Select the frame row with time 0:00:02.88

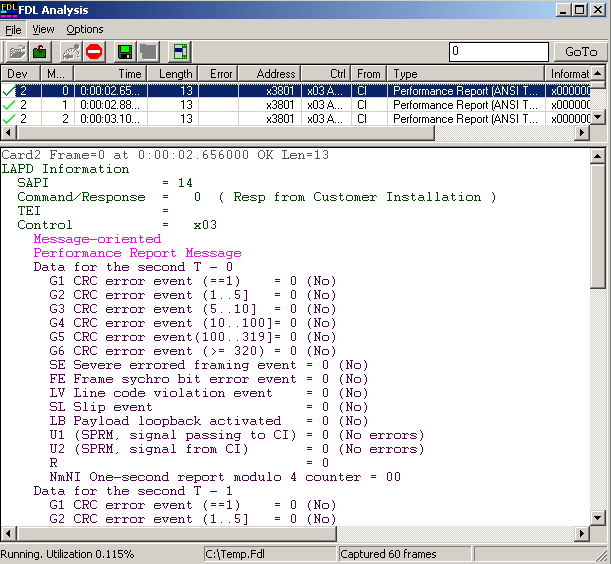click(295, 104)
